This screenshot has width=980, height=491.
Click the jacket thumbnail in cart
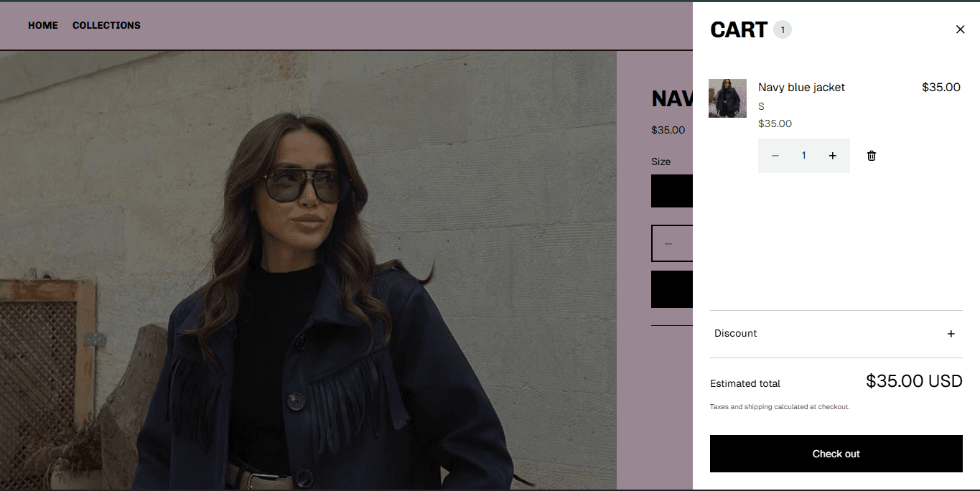[x=727, y=98]
